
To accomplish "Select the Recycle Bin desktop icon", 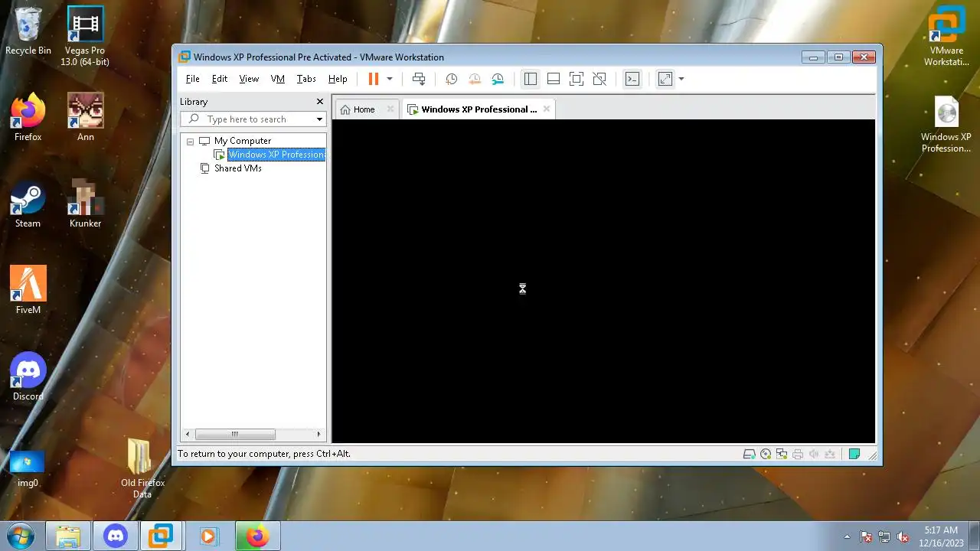I will 28,31.
